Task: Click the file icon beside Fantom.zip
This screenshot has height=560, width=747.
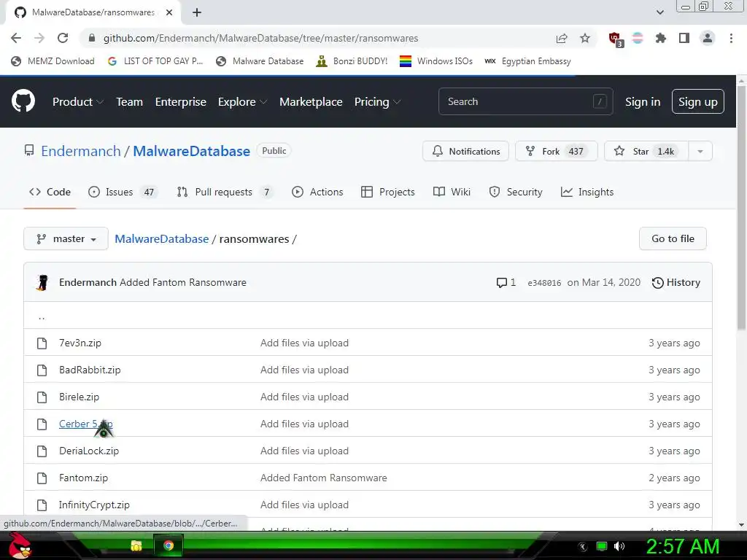Action: click(x=42, y=478)
